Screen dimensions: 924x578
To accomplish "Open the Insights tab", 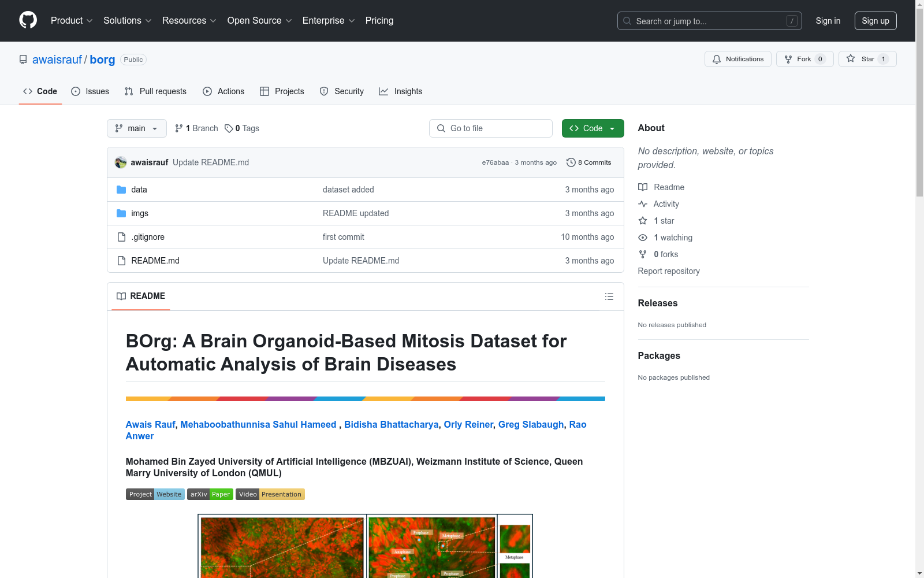I will [400, 91].
